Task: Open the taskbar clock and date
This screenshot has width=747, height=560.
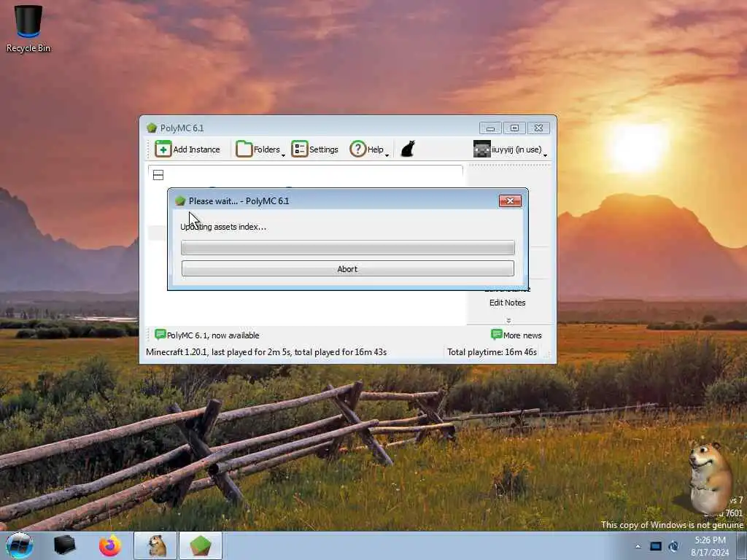Action: 710,546
